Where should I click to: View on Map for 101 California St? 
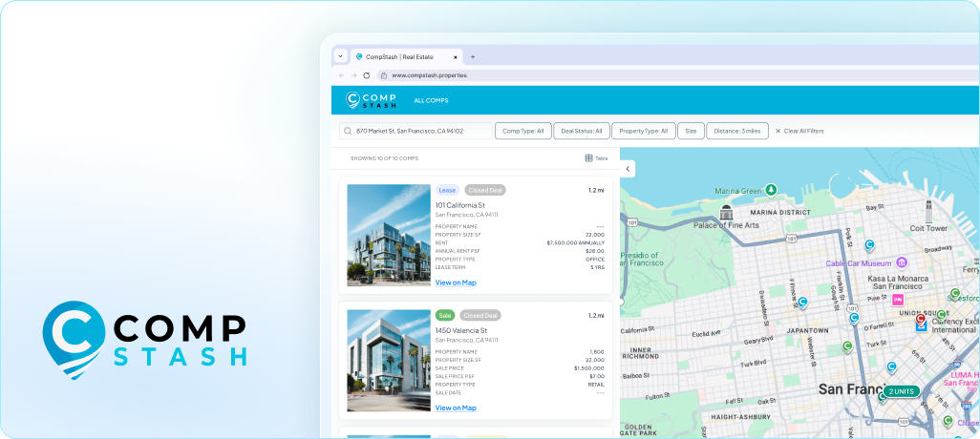[456, 282]
